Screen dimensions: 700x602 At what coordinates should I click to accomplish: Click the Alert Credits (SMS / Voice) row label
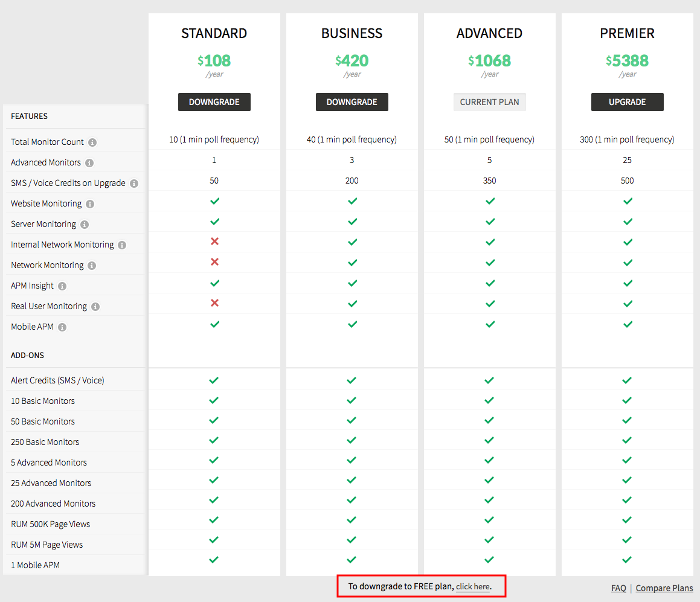click(x=57, y=380)
